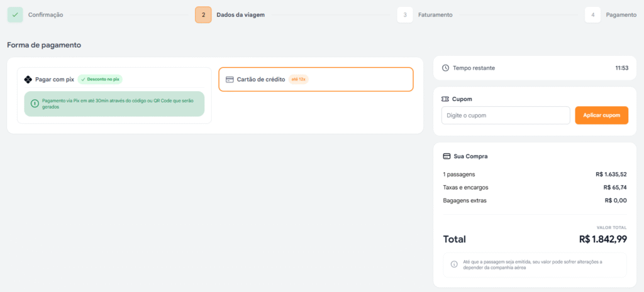The height and width of the screenshot is (292, 644).
Task: Click the até 12x installments badge
Action: click(299, 80)
